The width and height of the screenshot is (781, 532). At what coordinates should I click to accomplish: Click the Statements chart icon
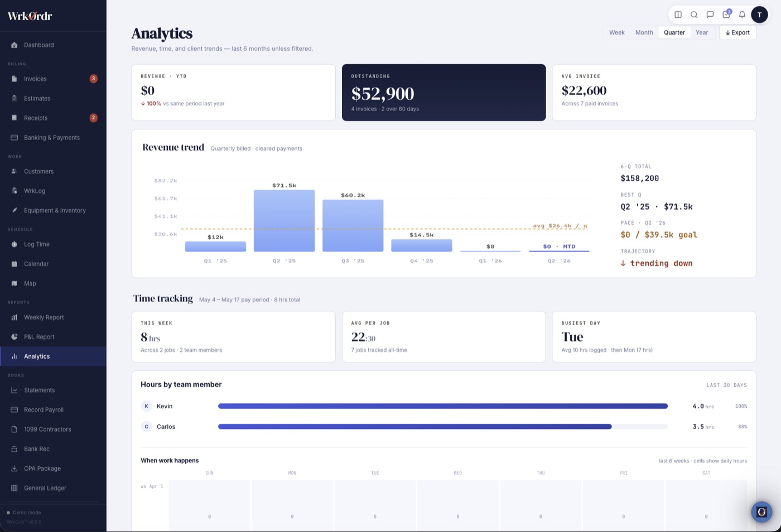pos(15,390)
